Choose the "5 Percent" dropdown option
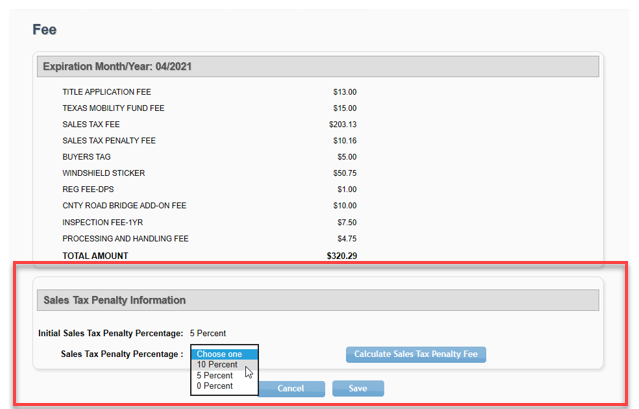The image size is (639, 409). pos(215,376)
